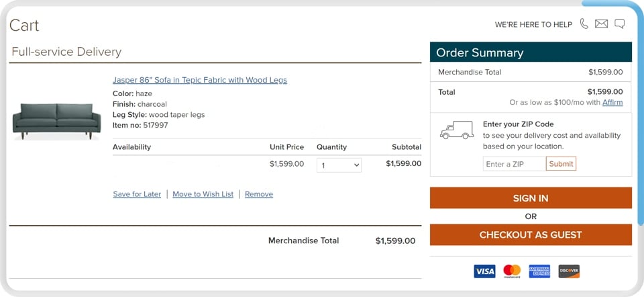Choose CHECKOUT AS GUEST
644x297 pixels.
(x=531, y=235)
